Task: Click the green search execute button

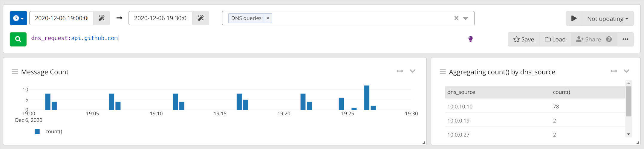Action: (18, 39)
